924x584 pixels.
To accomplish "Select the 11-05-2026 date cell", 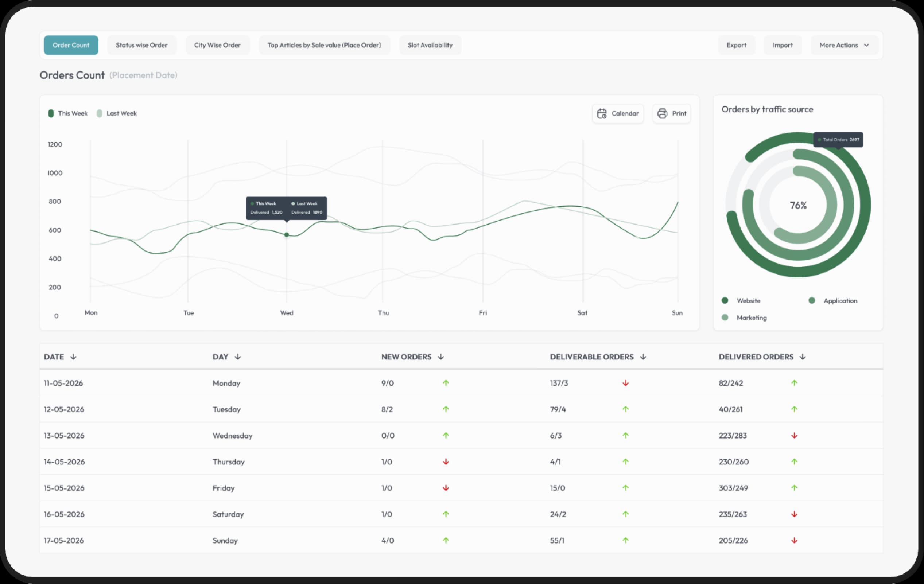I will click(63, 384).
